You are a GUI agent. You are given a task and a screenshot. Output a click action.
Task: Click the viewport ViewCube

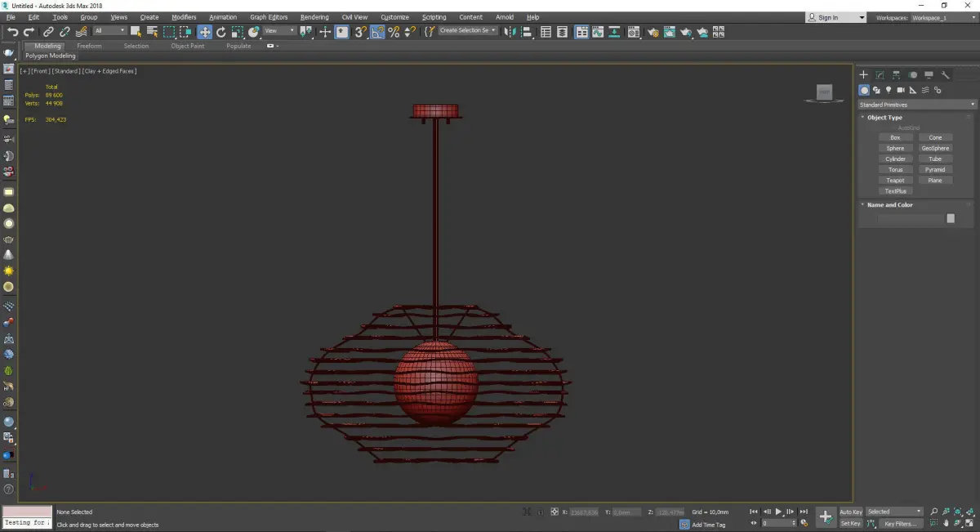(x=824, y=92)
